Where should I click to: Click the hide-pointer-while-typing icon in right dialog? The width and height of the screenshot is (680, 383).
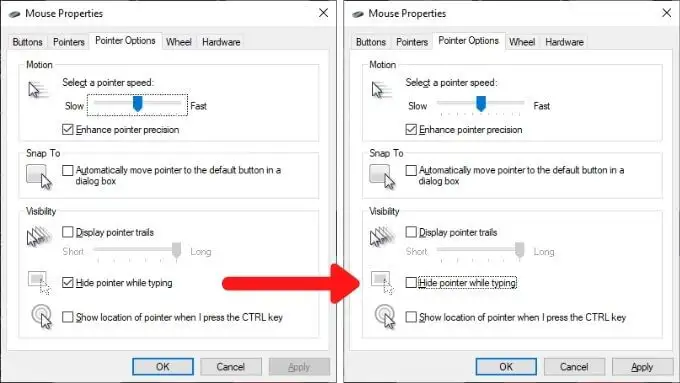[382, 283]
